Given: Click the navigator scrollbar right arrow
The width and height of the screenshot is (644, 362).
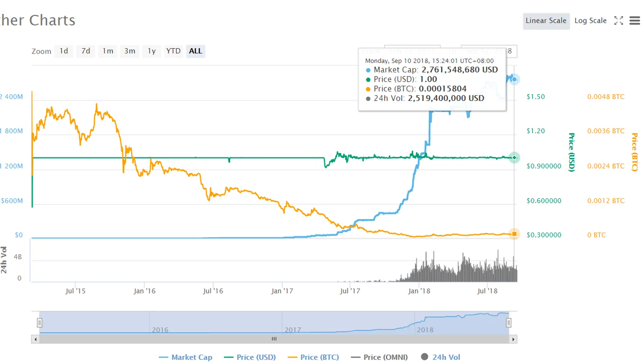Looking at the screenshot, I should click(x=513, y=339).
